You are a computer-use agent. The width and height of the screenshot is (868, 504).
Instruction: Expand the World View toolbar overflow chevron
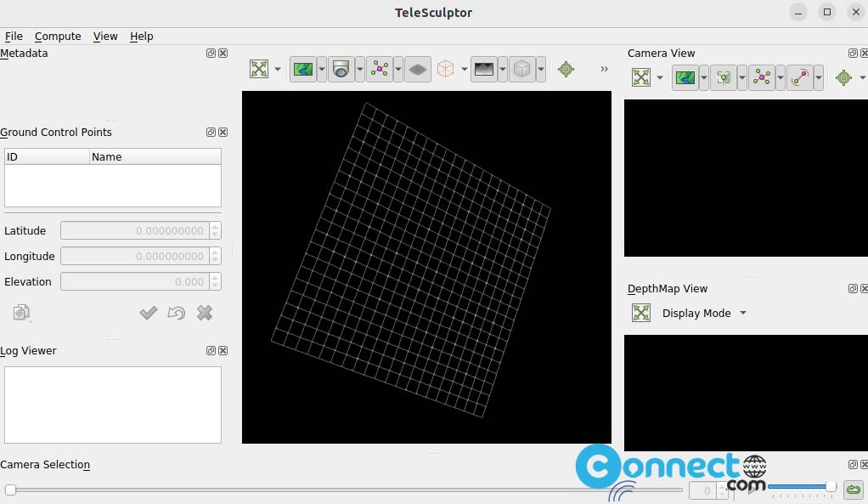pyautogui.click(x=604, y=69)
